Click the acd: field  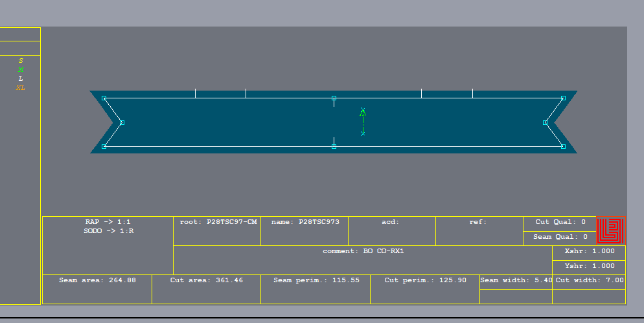(392, 231)
